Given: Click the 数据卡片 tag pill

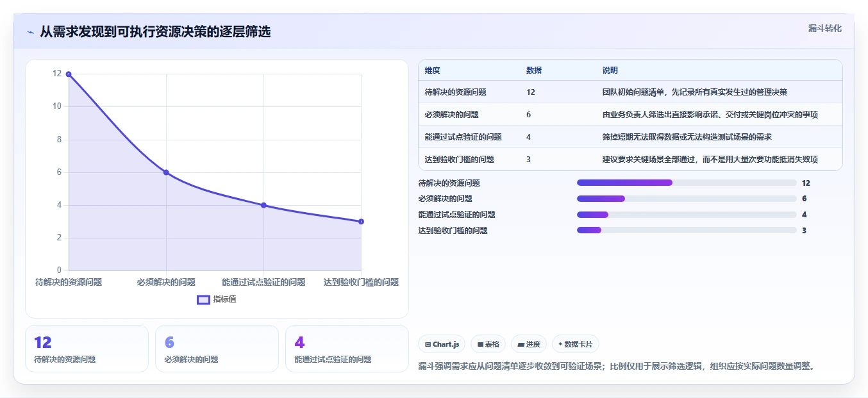Looking at the screenshot, I should click(x=575, y=344).
